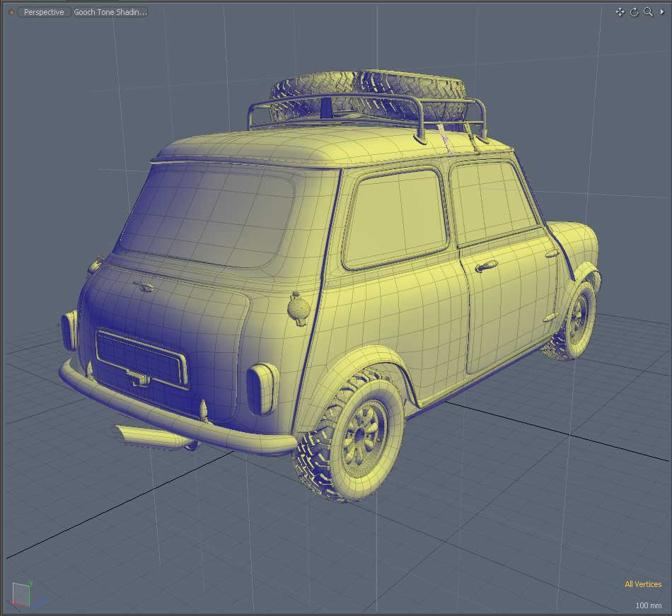672x616 pixels.
Task: Select the zoom magnifier viewport icon
Action: point(647,12)
